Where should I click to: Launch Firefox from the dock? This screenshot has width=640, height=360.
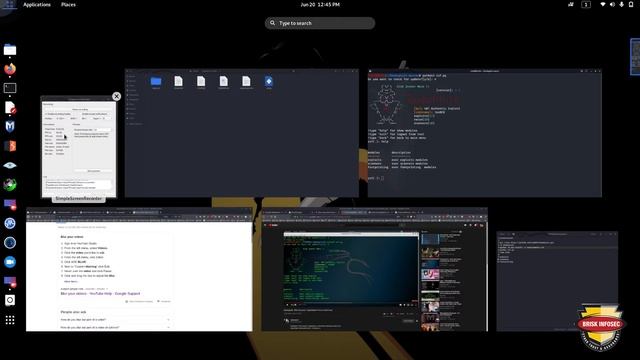point(10,69)
